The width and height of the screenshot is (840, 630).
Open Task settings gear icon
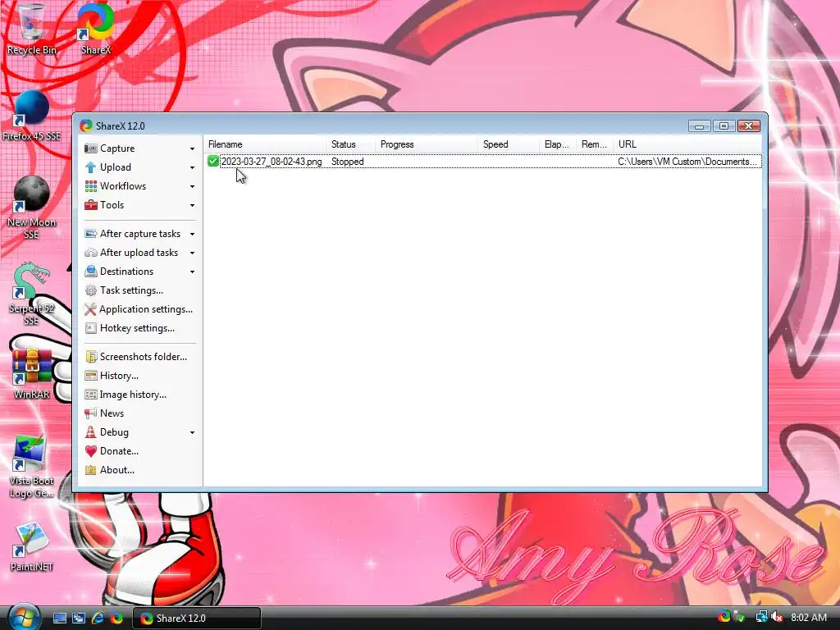(x=90, y=290)
